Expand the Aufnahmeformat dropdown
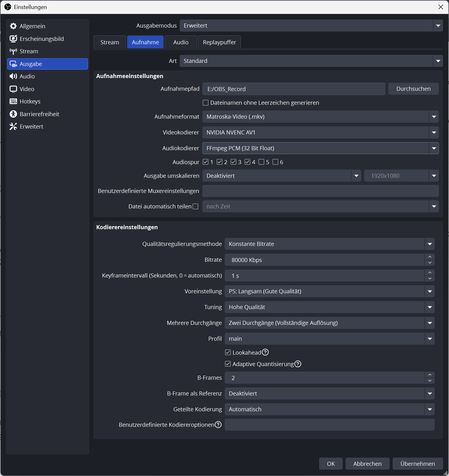This screenshot has height=476, width=449. 320,117
